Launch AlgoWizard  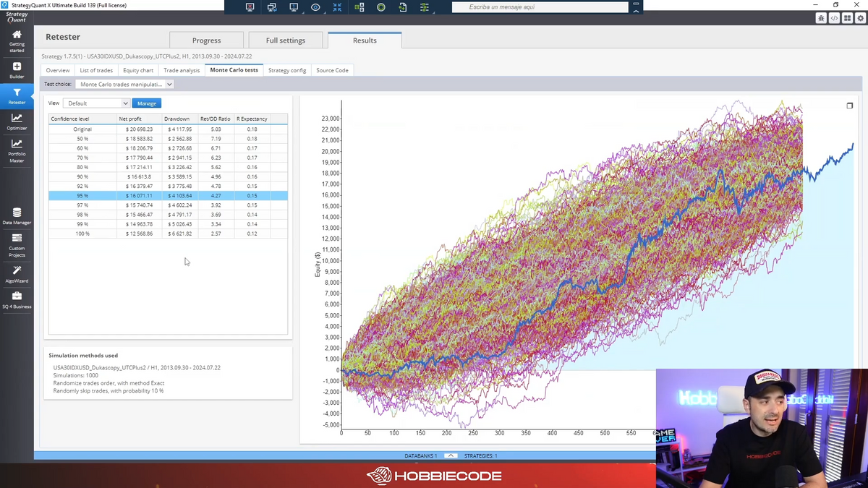[17, 274]
